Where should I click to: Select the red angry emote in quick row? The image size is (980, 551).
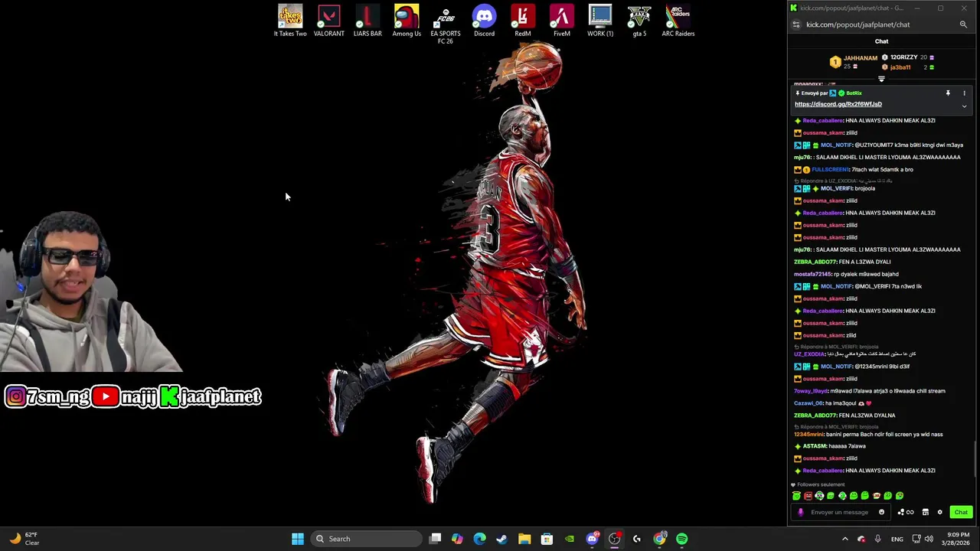tap(808, 496)
